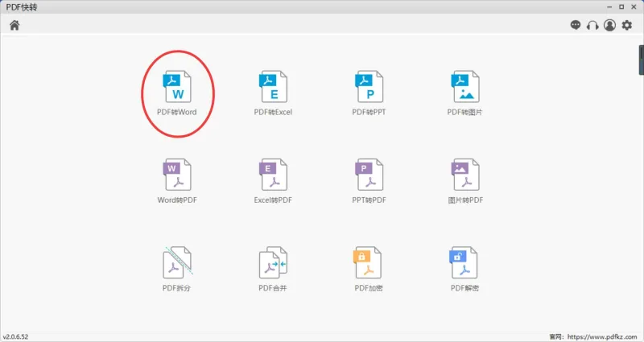Viewport: 644px width, 342px height.
Task: Click the vertical scrollbar thumb
Action: pyautogui.click(x=641, y=60)
